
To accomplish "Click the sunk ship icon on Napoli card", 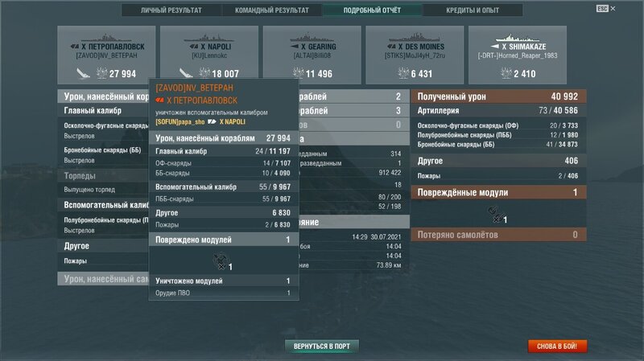I will click(186, 73).
